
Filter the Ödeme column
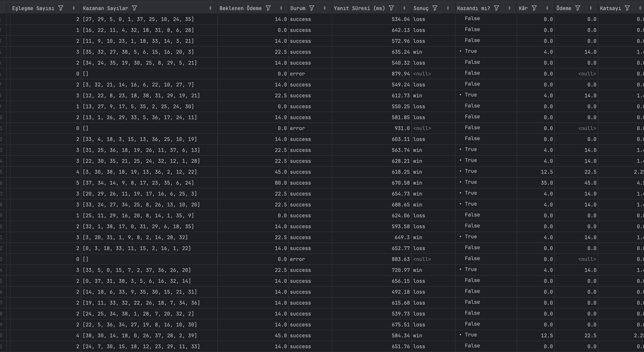[578, 8]
